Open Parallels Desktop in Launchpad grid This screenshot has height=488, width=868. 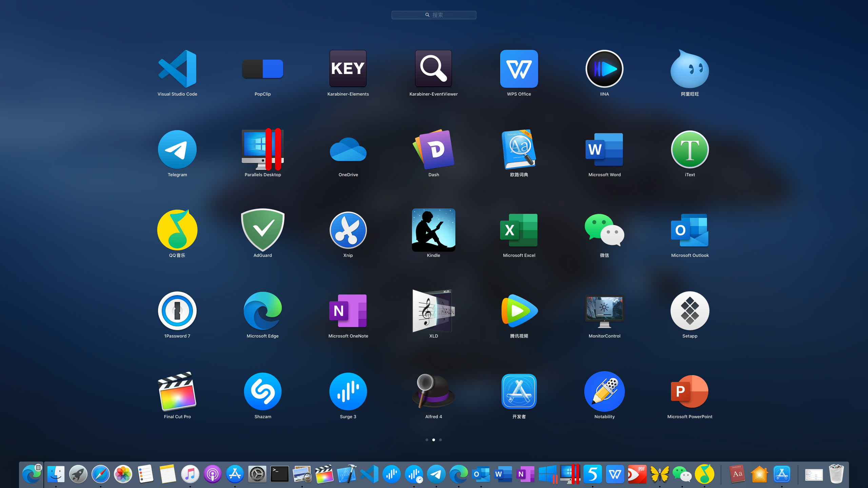(x=263, y=149)
